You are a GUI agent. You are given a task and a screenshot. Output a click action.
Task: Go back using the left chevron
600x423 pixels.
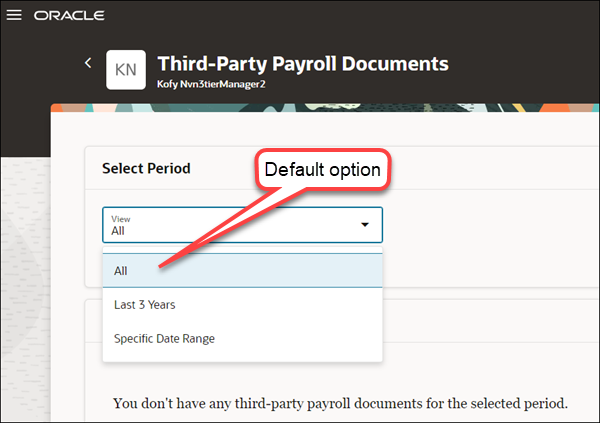pyautogui.click(x=88, y=63)
